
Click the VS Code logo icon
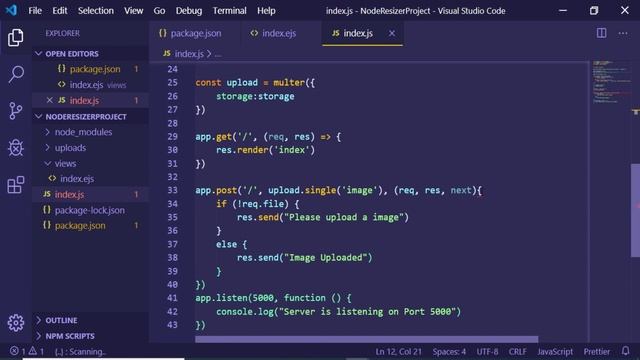coord(11,10)
